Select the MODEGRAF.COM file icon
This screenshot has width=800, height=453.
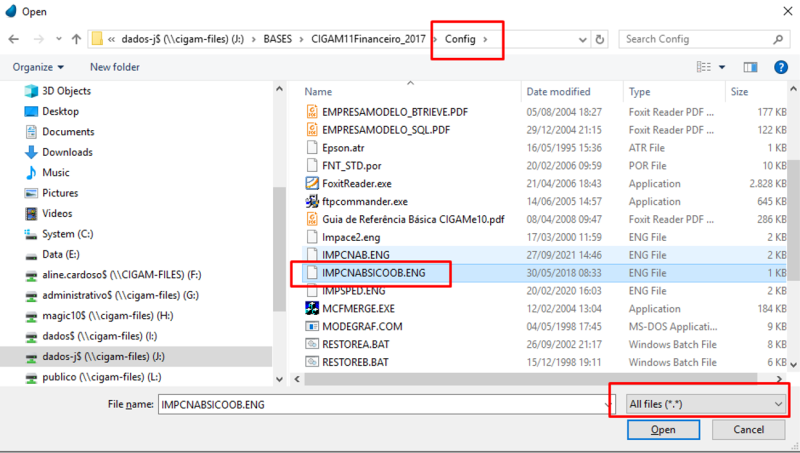click(312, 326)
